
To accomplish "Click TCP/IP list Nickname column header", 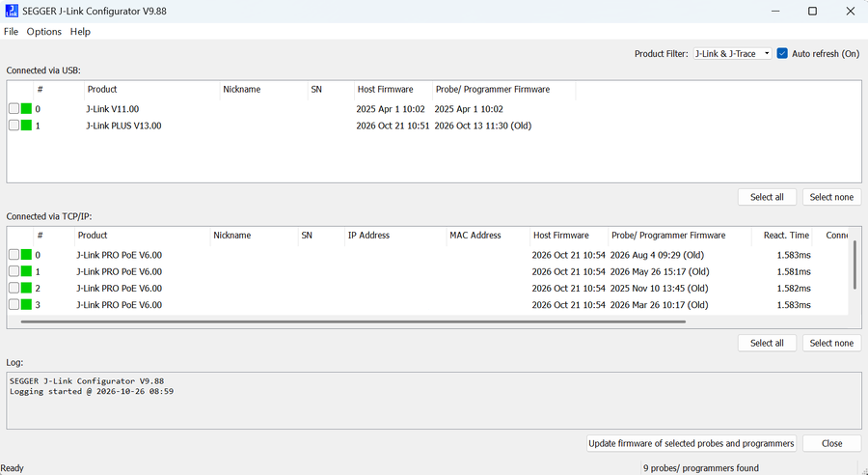I will tap(254, 236).
